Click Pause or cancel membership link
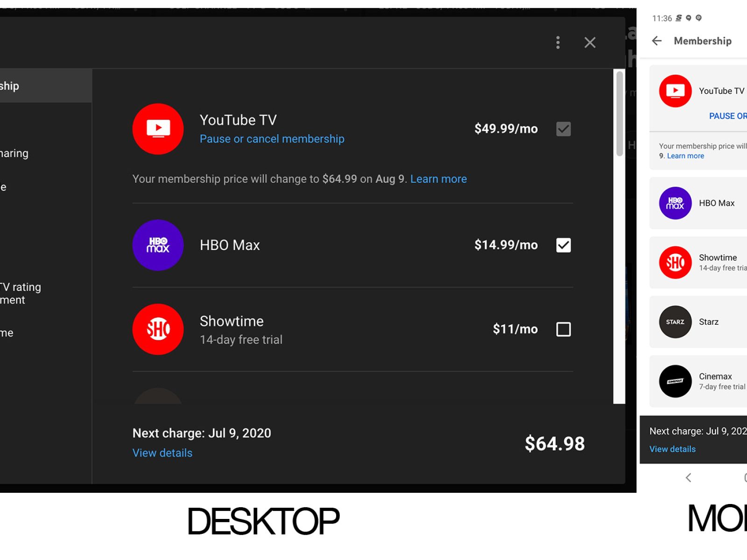Screen dimensions: 747x560 [272, 139]
